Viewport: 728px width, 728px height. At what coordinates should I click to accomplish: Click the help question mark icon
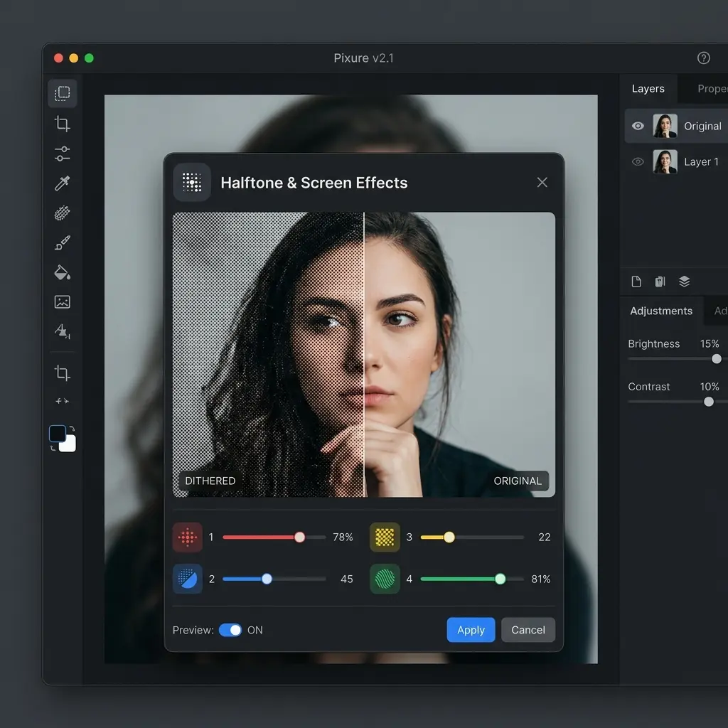(x=703, y=58)
